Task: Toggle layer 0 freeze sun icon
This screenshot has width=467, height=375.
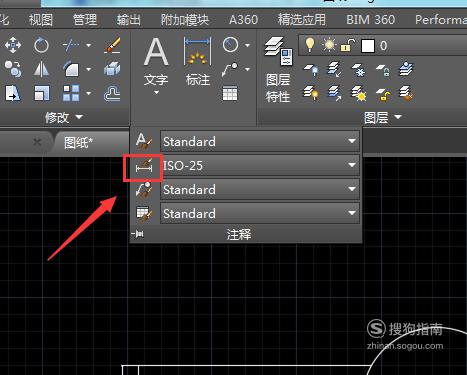Action: (x=329, y=45)
